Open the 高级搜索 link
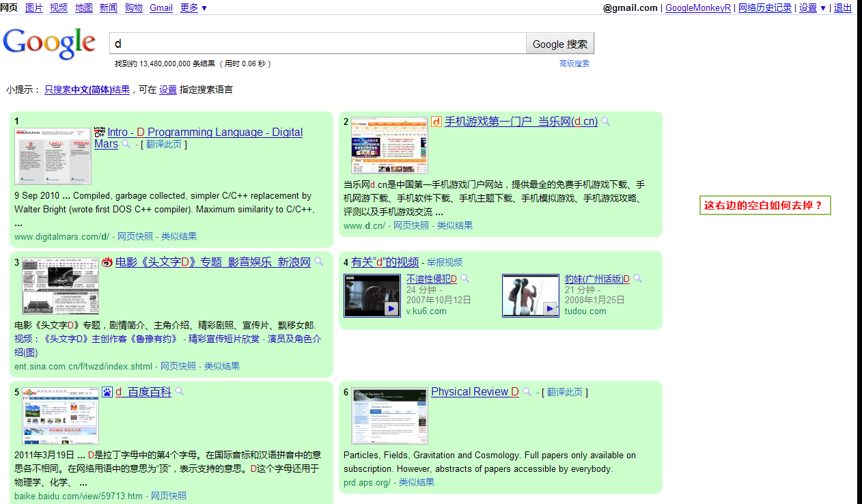This screenshot has height=504, width=862. 574,64
